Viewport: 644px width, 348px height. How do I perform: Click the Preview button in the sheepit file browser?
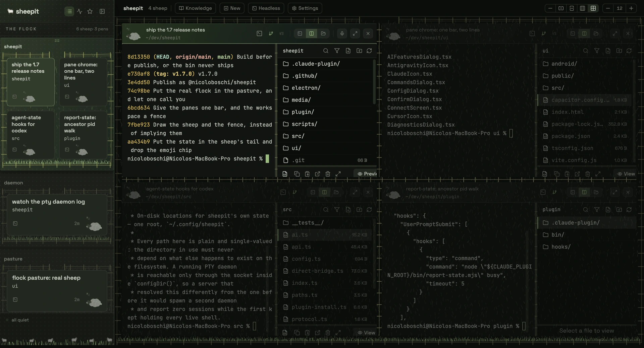coord(366,174)
